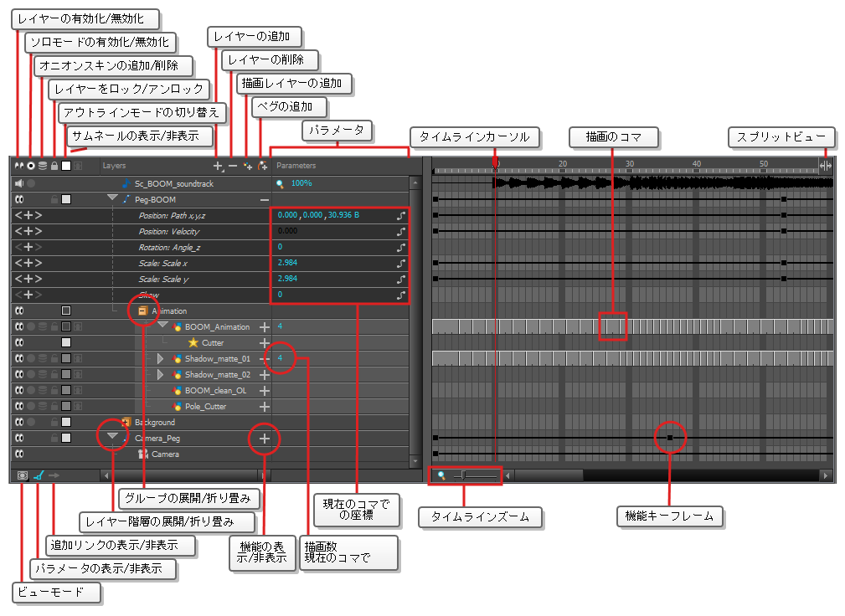Disable the Camera layer

tap(19, 454)
